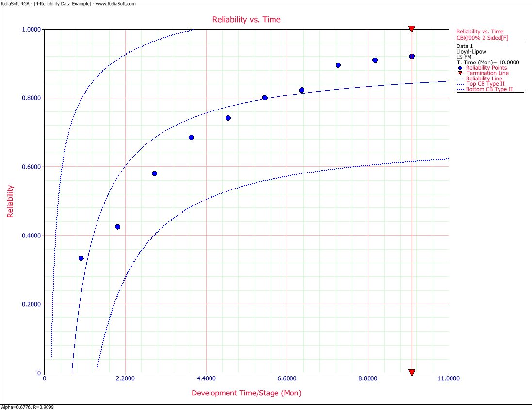Viewport: 532px width, 410px height.
Task: Click the plot title Reliability vs. Time
Action: tap(246, 20)
